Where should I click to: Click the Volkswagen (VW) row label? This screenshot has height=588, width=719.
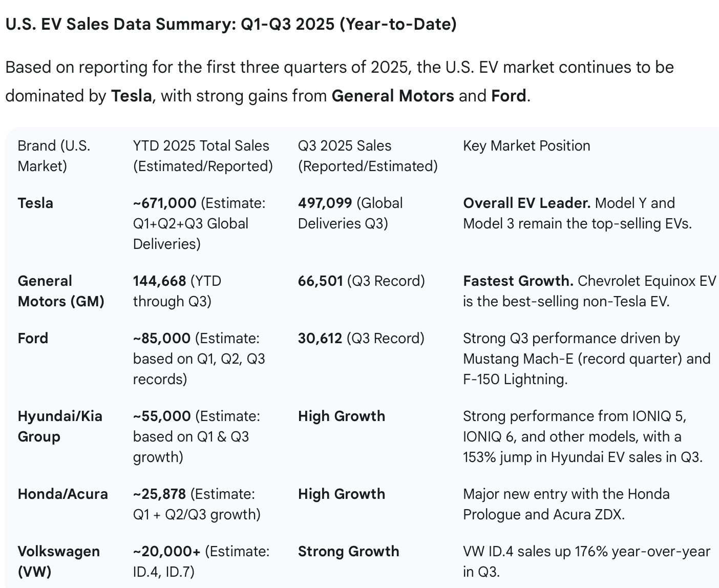(58, 561)
